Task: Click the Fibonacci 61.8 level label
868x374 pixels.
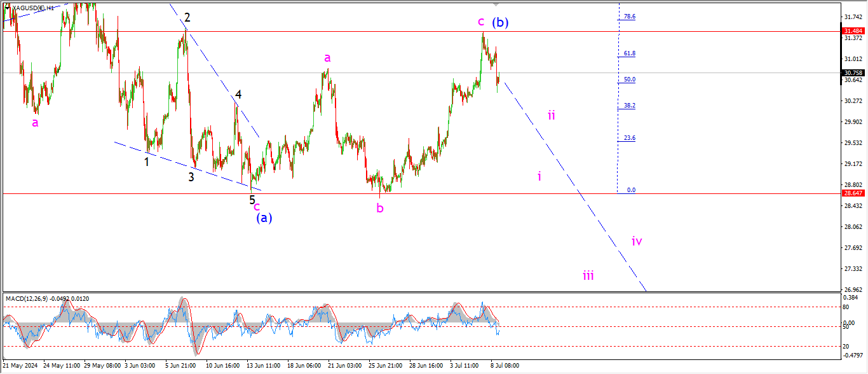Action: pyautogui.click(x=629, y=54)
